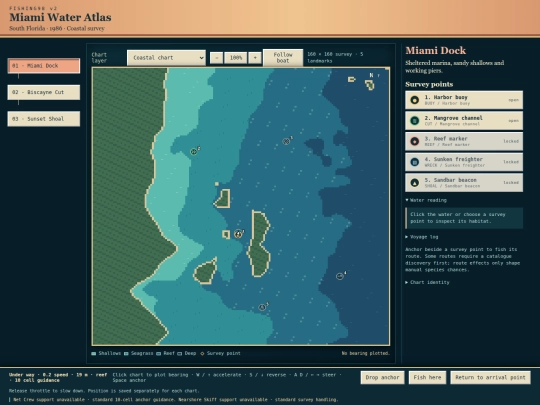540x405 pixels.
Task: Click Fish here button
Action: pyautogui.click(x=427, y=377)
